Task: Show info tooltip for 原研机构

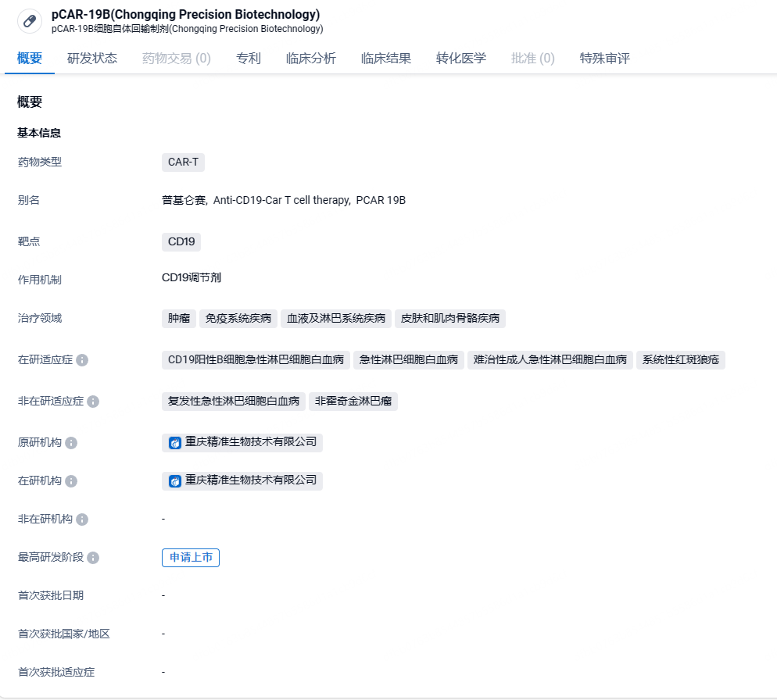Action: point(71,443)
